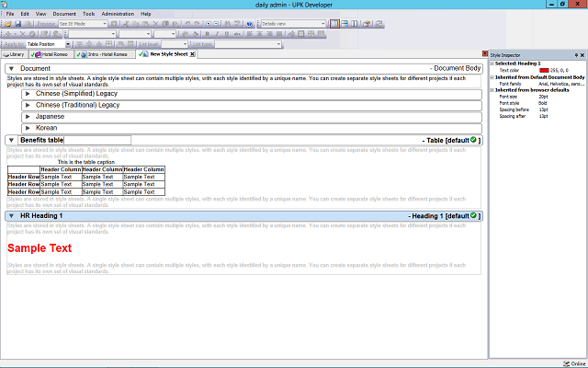
Task: Expand the Korean style section
Action: tap(28, 128)
